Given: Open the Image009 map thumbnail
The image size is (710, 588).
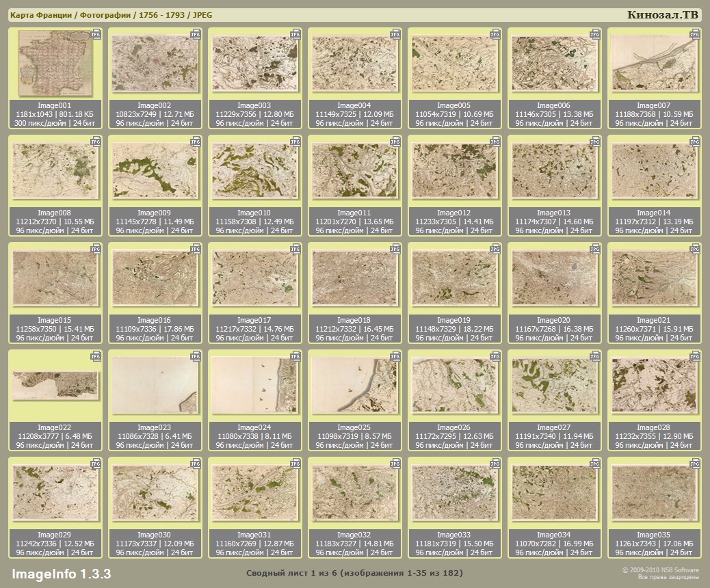Looking at the screenshot, I should (155, 172).
